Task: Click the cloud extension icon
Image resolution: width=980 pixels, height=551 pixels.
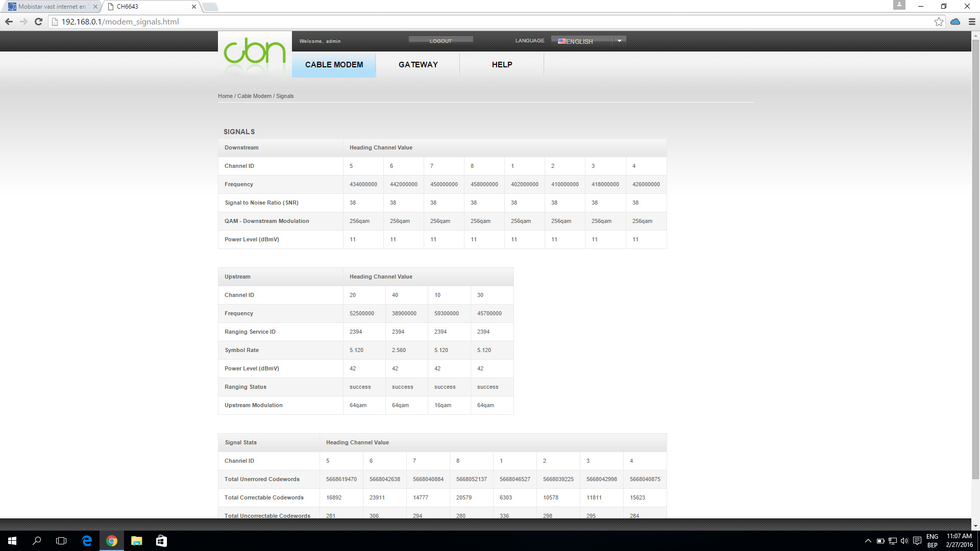Action: coord(955,21)
